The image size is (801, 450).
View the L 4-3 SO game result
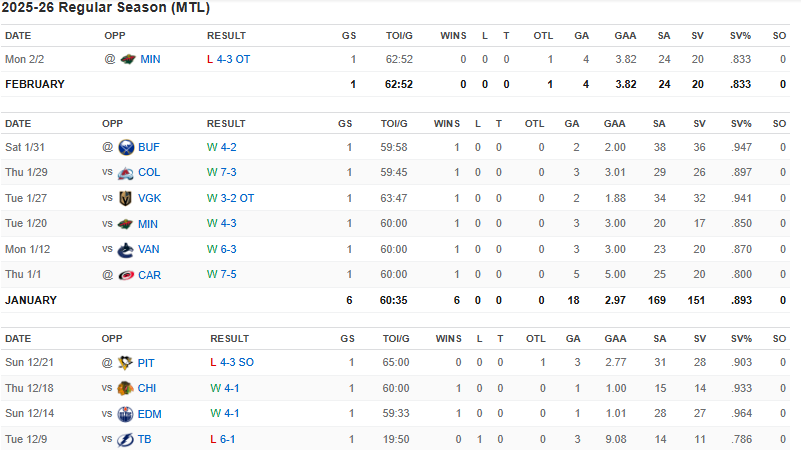point(232,363)
